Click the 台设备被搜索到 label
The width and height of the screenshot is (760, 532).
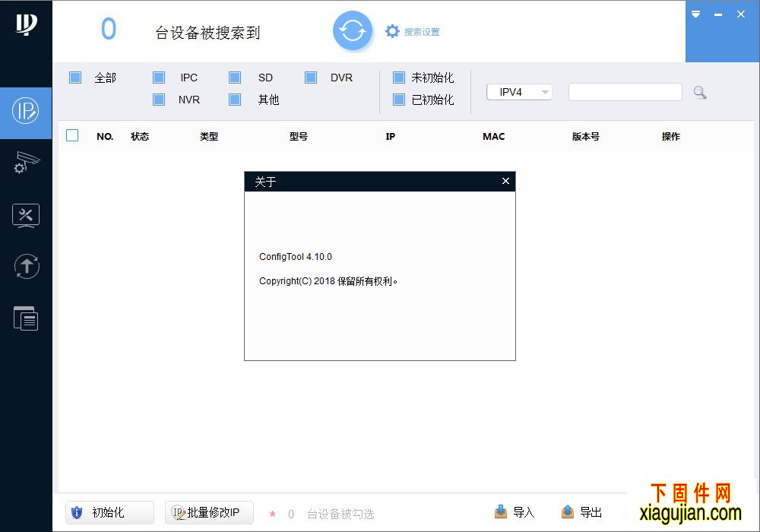pyautogui.click(x=207, y=33)
